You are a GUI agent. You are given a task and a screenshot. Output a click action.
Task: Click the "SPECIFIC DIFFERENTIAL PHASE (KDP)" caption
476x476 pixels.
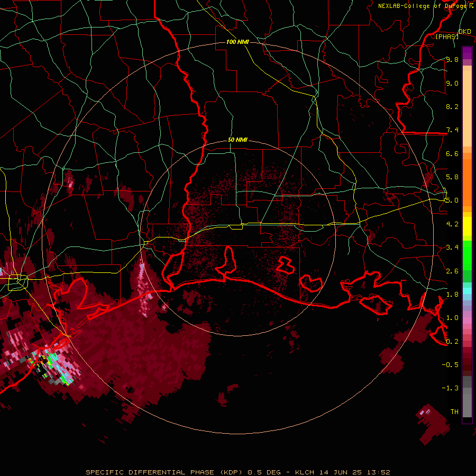164,472
